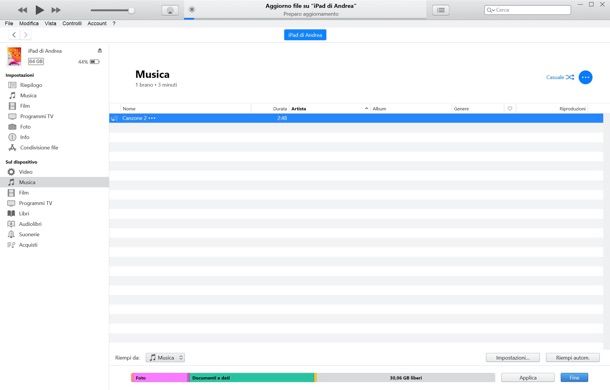This screenshot has height=390, width=610.
Task: Click the rewind previous track button
Action: tap(23, 10)
